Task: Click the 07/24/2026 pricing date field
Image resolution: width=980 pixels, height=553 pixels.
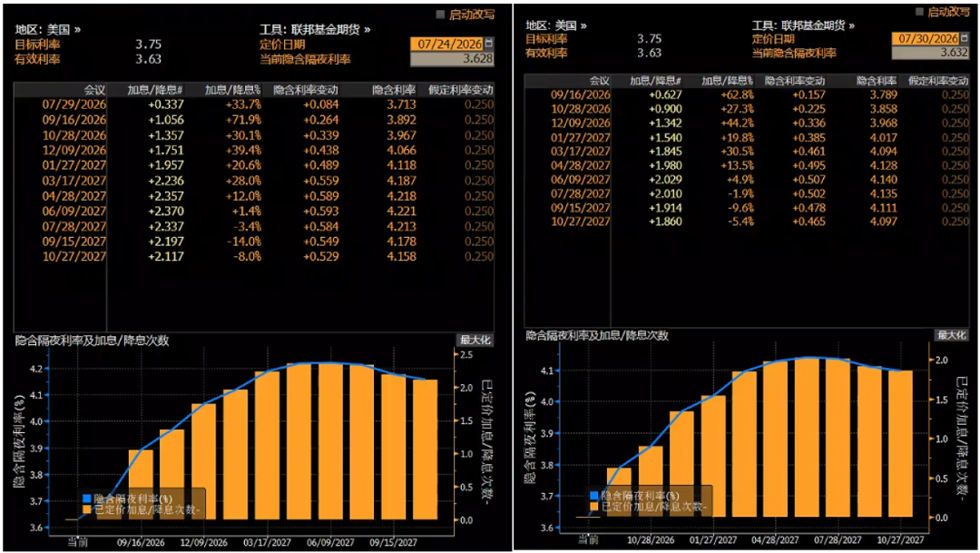Action: 447,44
